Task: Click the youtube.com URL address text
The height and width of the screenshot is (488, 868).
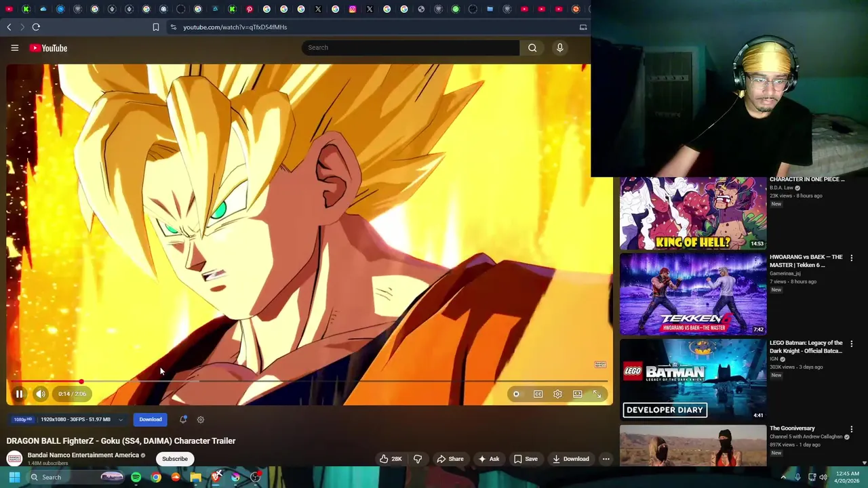Action: click(x=235, y=27)
